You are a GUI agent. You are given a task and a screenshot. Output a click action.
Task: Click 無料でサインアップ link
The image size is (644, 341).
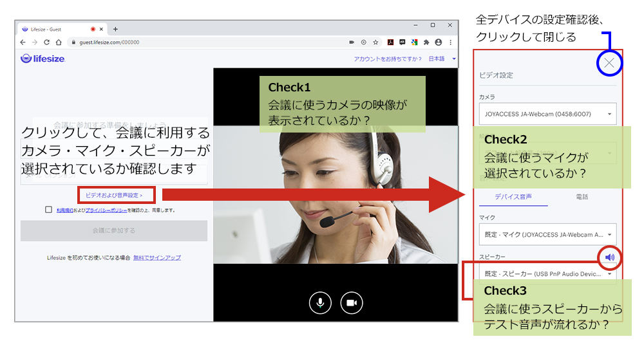(x=157, y=258)
